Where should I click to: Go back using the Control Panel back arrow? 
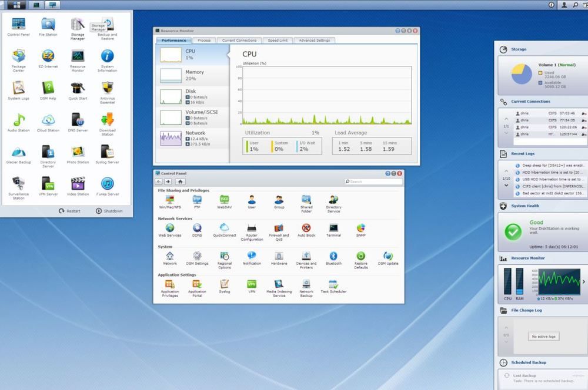click(159, 181)
